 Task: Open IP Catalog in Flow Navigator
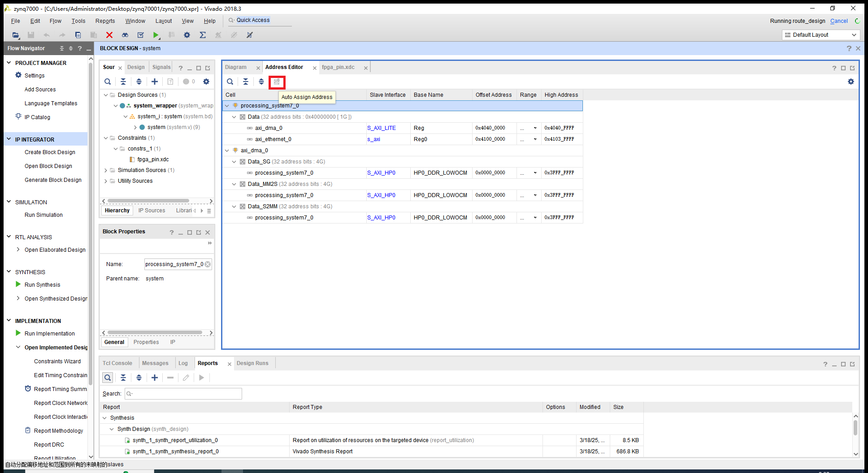click(37, 117)
